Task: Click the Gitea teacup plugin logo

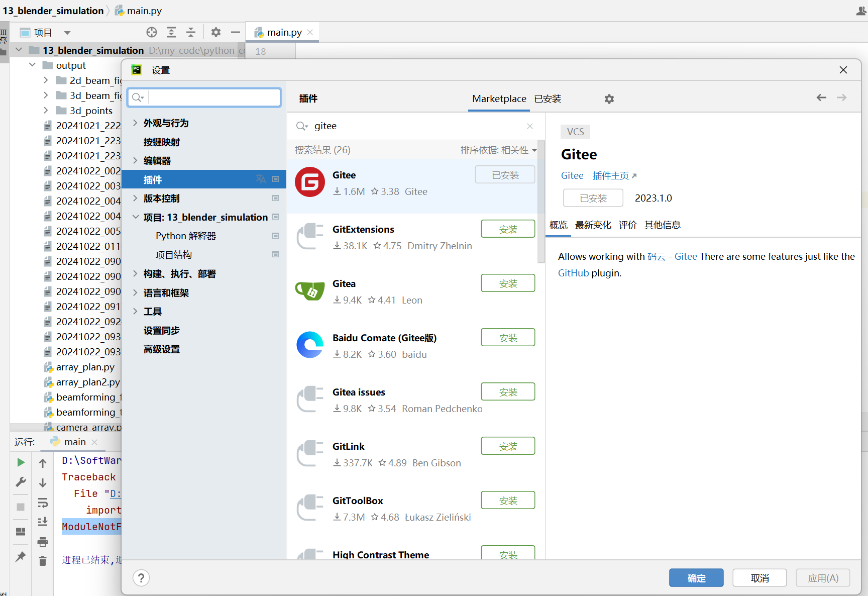Action: tap(310, 290)
